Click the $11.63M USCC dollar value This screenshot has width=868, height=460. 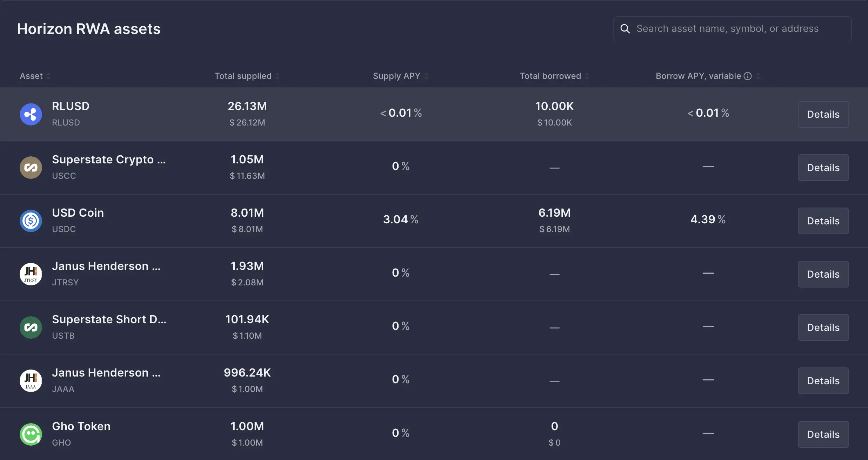(x=247, y=176)
